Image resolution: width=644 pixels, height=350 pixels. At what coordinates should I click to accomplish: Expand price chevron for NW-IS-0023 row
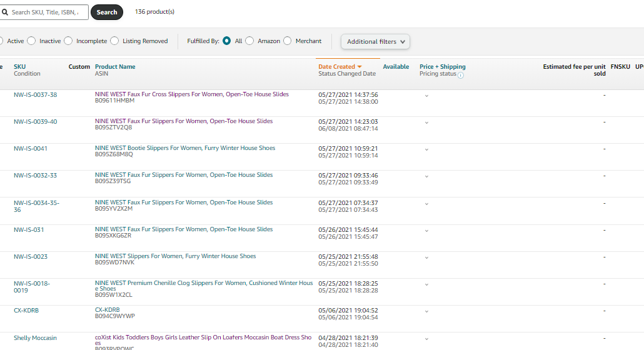427,257
